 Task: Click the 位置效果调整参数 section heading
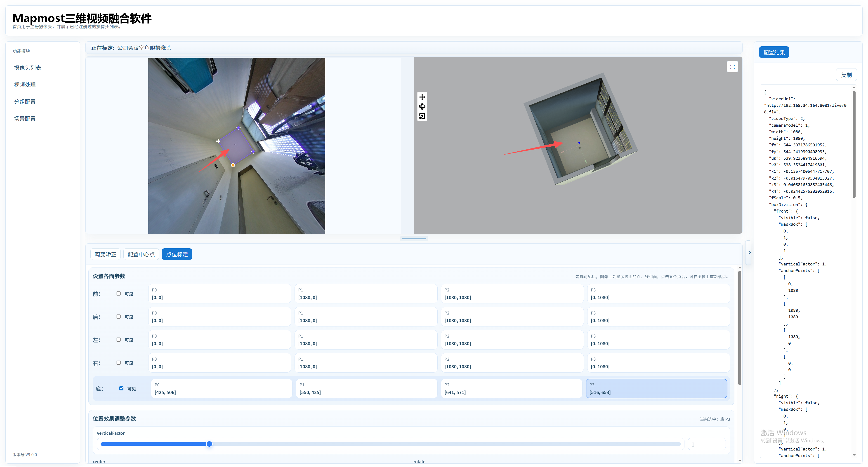[114, 418]
